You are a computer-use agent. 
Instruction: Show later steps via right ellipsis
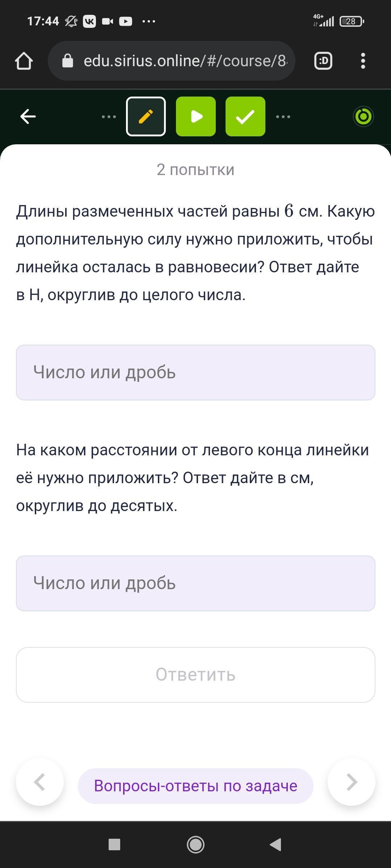(283, 116)
